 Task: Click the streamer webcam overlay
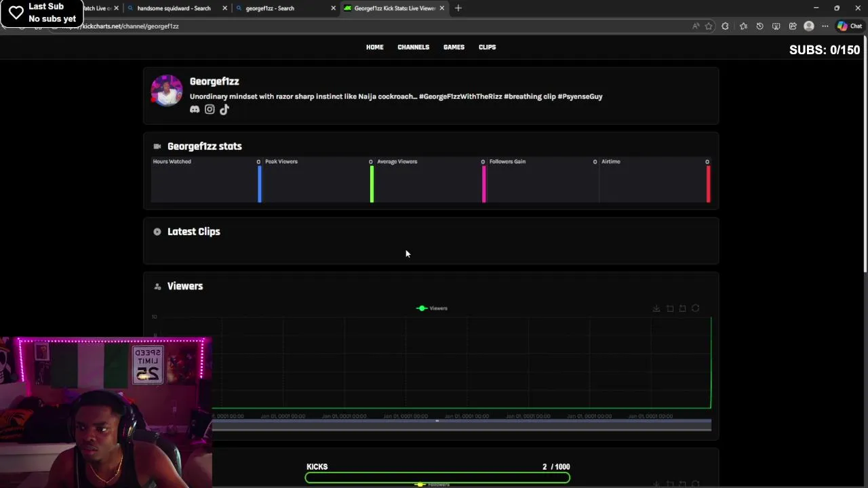pos(106,412)
